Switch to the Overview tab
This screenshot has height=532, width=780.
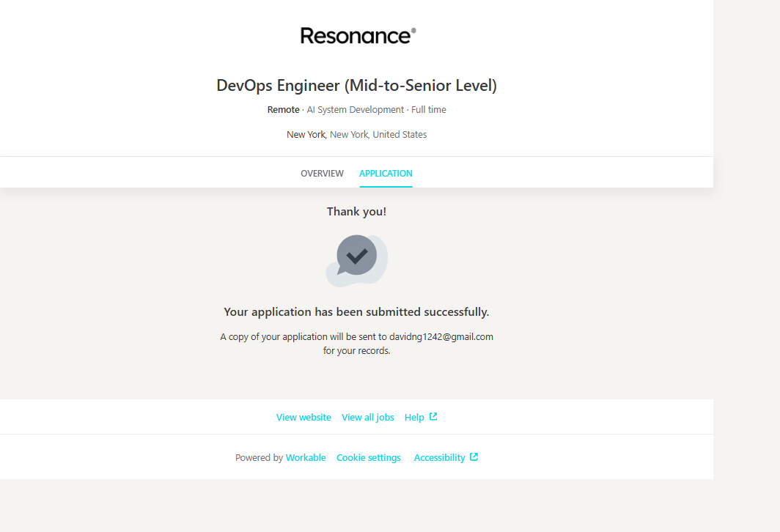(322, 174)
